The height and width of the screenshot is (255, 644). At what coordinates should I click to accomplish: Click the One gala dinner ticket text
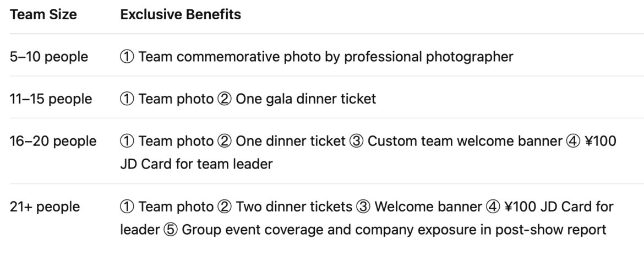pyautogui.click(x=305, y=99)
